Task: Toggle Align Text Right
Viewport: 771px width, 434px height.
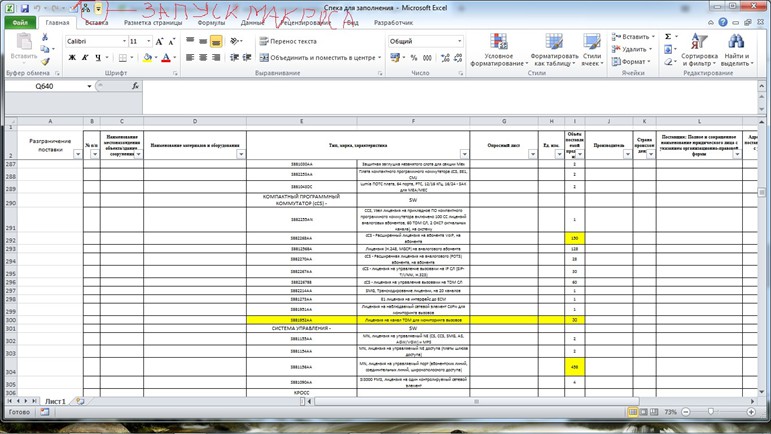Action: click(216, 58)
